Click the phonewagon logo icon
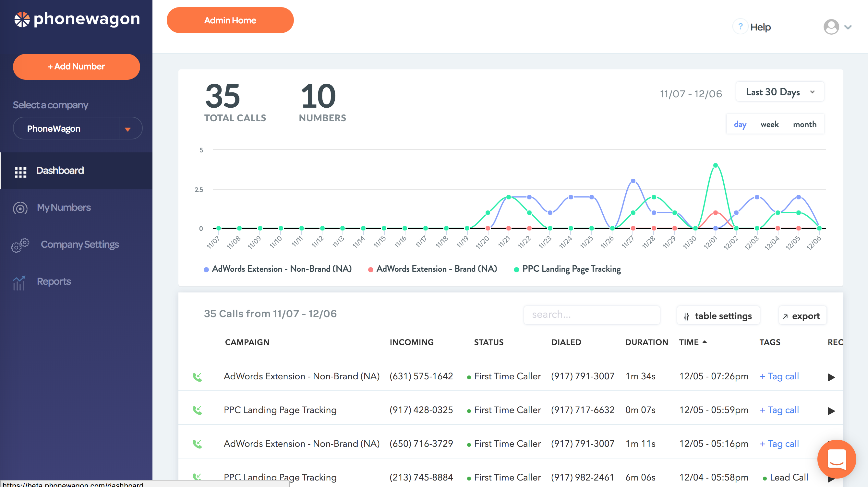The width and height of the screenshot is (868, 487). click(22, 19)
